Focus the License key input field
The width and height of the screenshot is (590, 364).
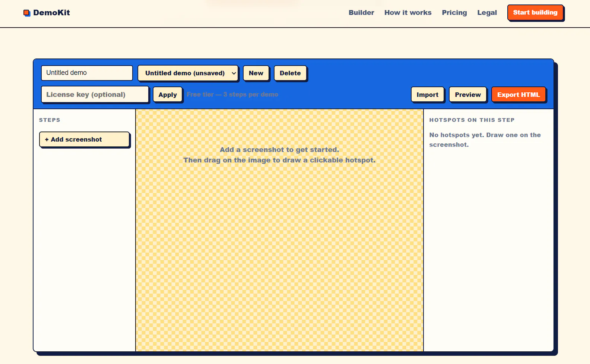[x=95, y=95]
